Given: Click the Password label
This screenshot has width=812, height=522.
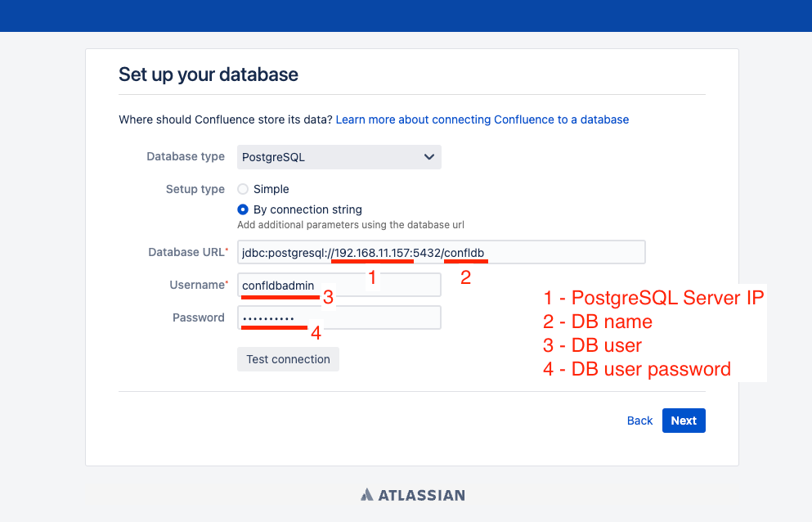Looking at the screenshot, I should (x=199, y=317).
